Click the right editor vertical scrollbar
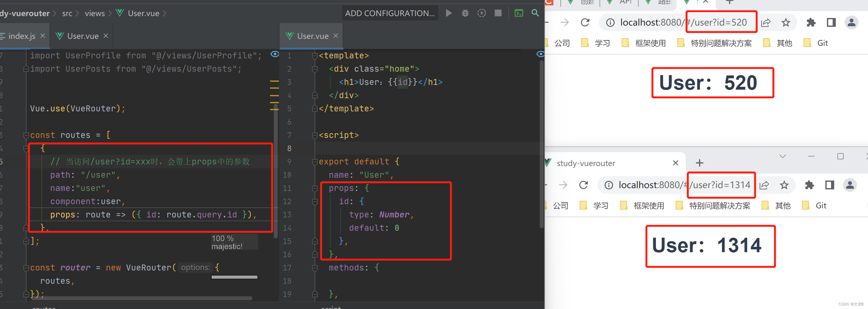 541,144
